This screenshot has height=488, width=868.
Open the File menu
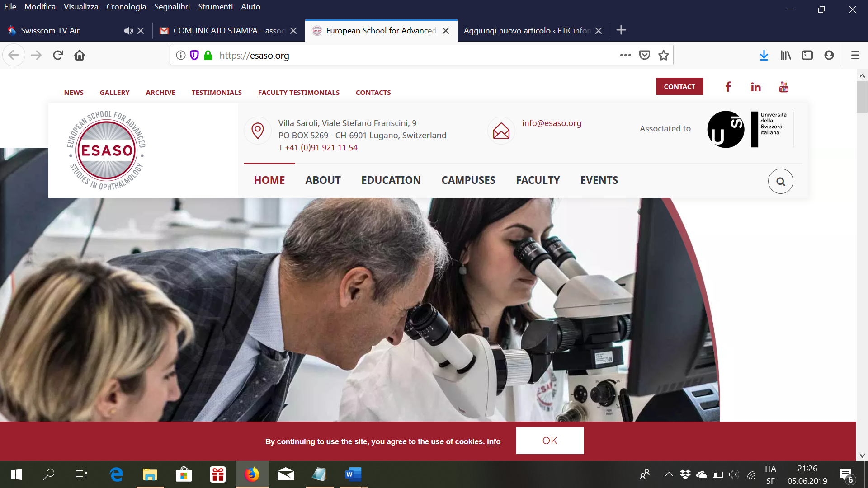click(x=10, y=7)
